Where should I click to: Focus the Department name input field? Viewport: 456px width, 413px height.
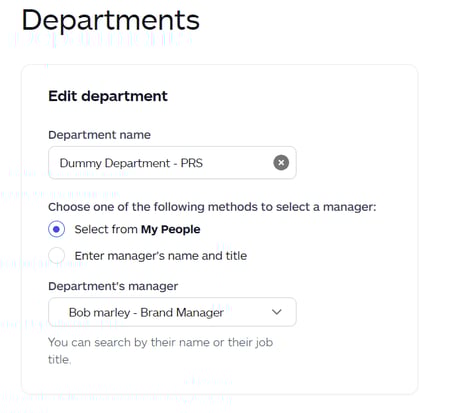click(172, 163)
